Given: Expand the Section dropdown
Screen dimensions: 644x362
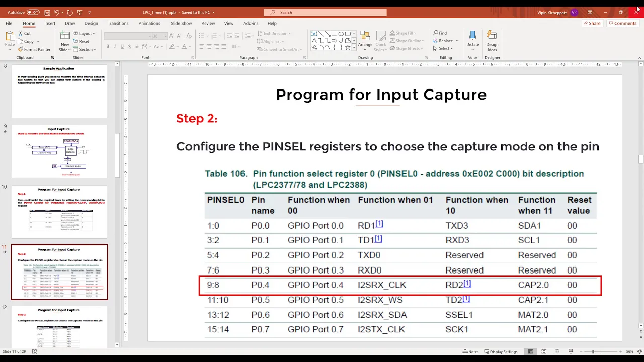Looking at the screenshot, I should 84,49.
